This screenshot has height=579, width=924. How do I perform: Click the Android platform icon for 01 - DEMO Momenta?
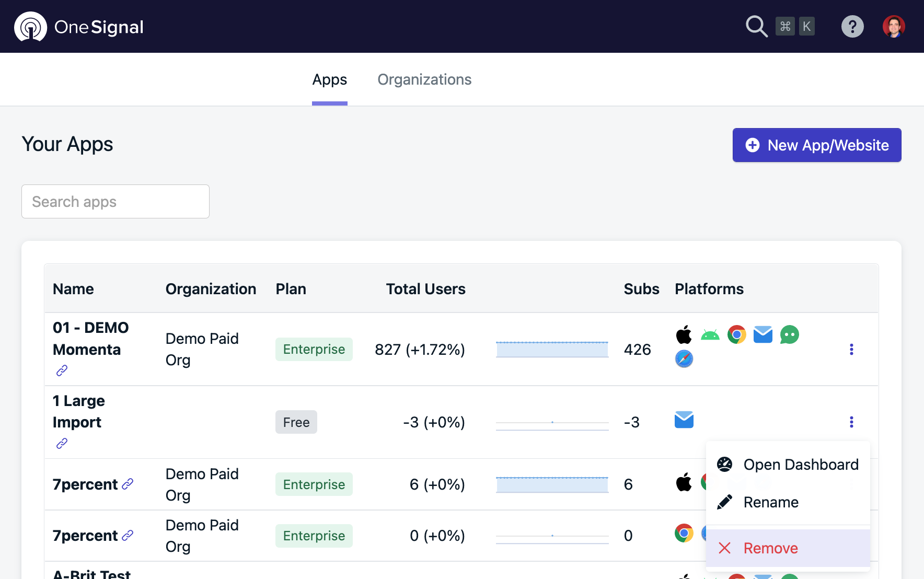710,334
